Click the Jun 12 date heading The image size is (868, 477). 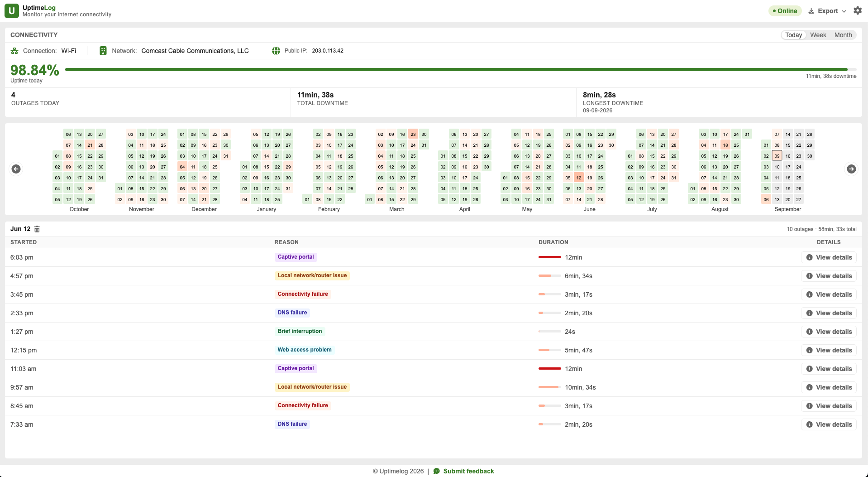[20, 229]
